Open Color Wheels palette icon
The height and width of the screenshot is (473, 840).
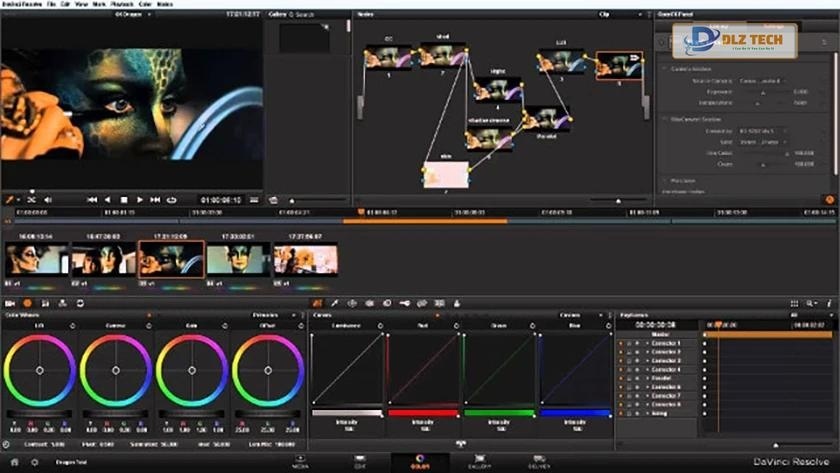click(27, 303)
